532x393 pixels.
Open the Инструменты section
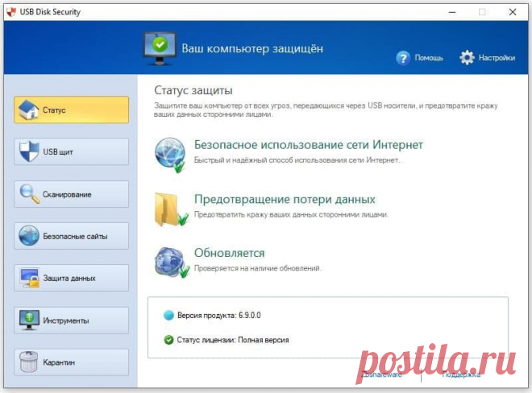tap(71, 320)
